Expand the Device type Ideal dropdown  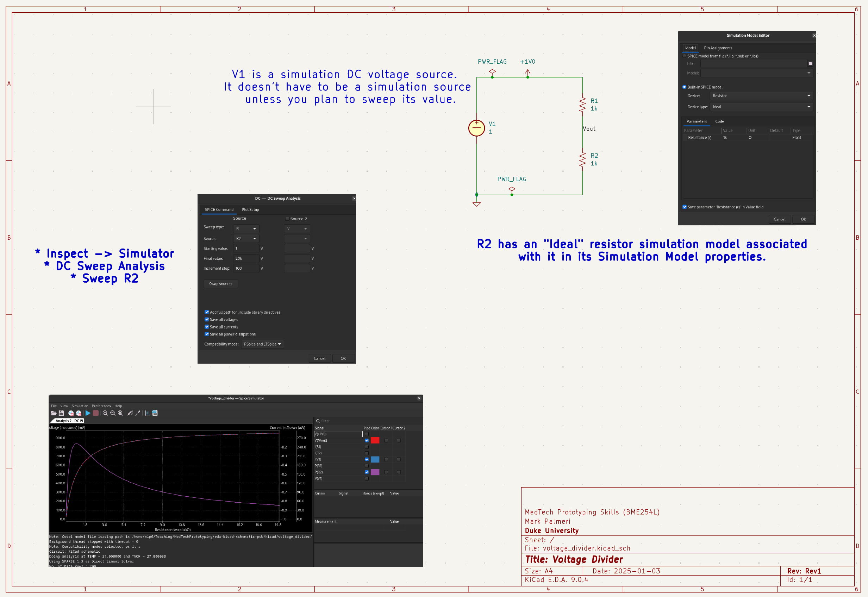(761, 107)
